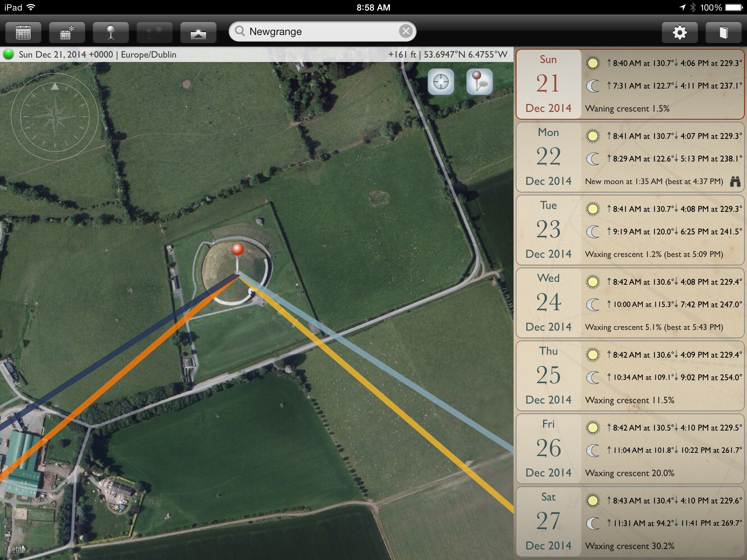The height and width of the screenshot is (560, 747).
Task: Open the calendar date picker icon
Action: coord(23,32)
